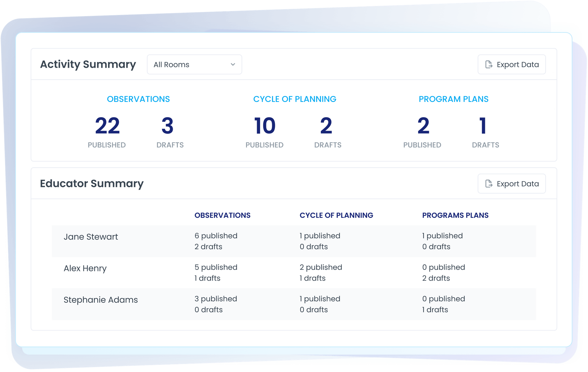
Task: Click the 10 published cycle of planning count
Action: click(x=265, y=126)
